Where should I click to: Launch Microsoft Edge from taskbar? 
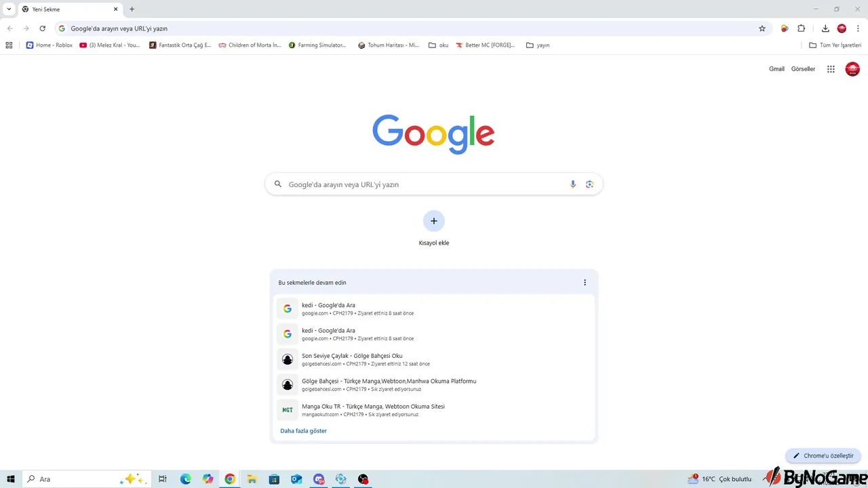click(185, 479)
